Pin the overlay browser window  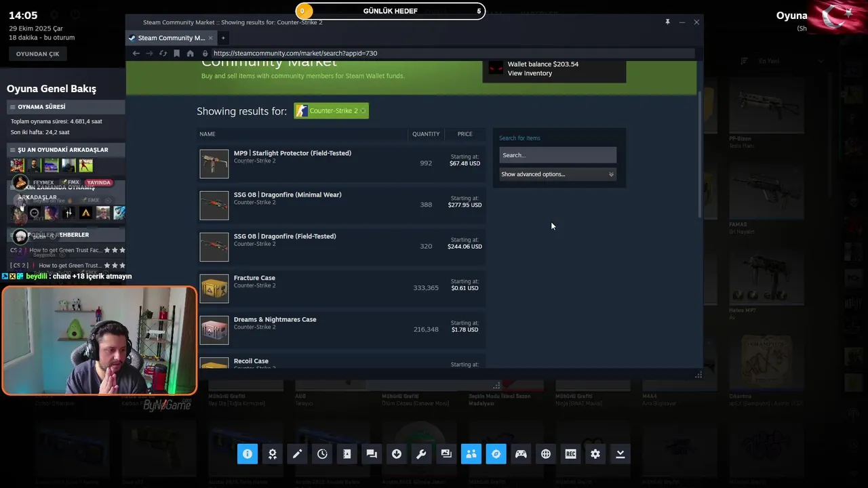[667, 22]
